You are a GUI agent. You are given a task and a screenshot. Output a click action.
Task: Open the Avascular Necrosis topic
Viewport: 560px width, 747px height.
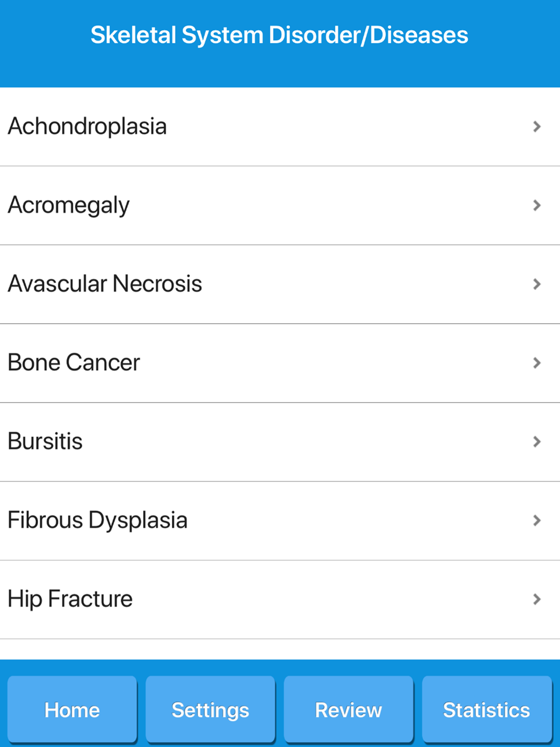click(x=105, y=284)
